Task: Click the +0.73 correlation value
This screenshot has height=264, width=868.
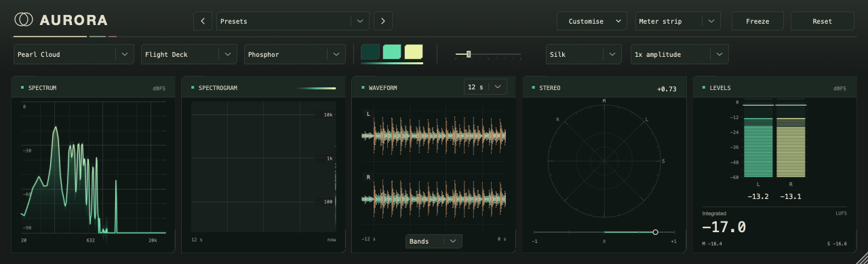Action: 667,89
